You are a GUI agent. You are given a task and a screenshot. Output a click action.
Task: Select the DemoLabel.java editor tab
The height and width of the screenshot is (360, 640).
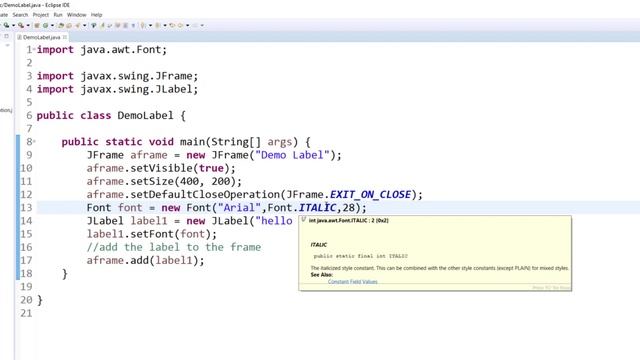[41, 37]
